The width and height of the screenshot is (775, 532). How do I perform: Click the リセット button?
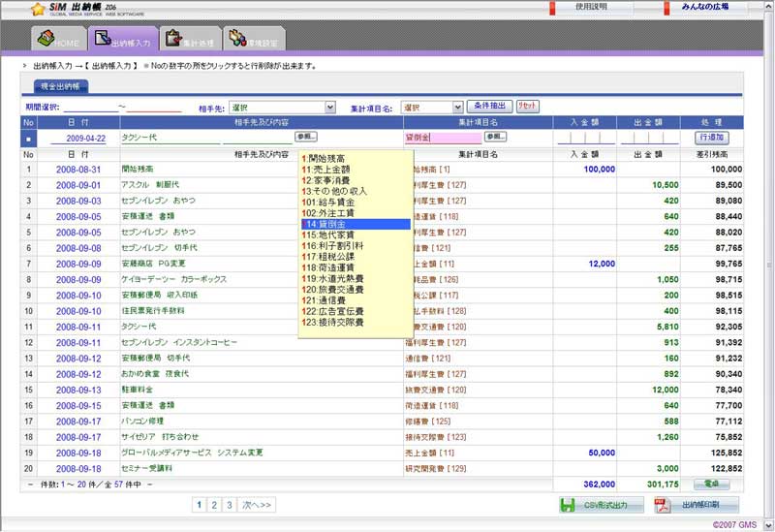pyautogui.click(x=527, y=106)
